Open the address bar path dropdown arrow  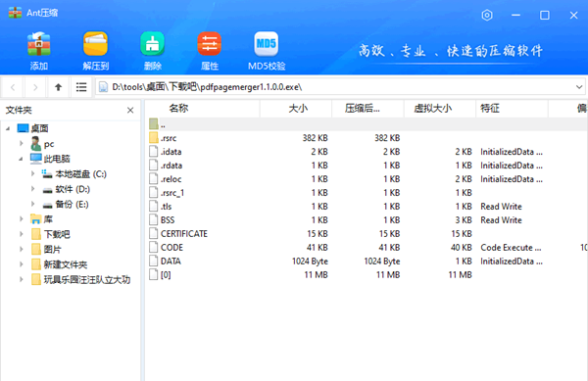point(579,87)
